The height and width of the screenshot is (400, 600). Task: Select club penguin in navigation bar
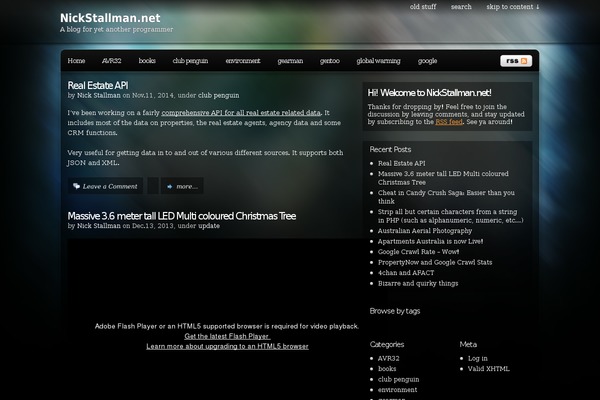click(190, 61)
